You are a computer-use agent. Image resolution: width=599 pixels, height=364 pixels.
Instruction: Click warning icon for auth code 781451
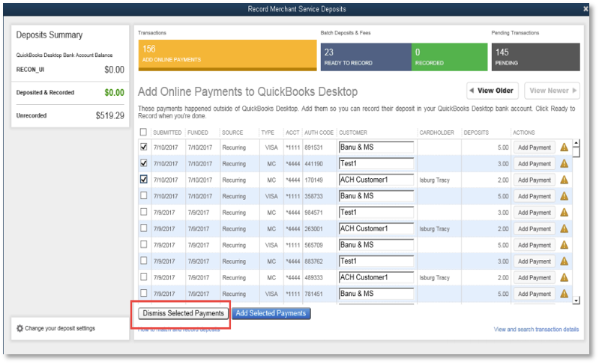(x=564, y=294)
